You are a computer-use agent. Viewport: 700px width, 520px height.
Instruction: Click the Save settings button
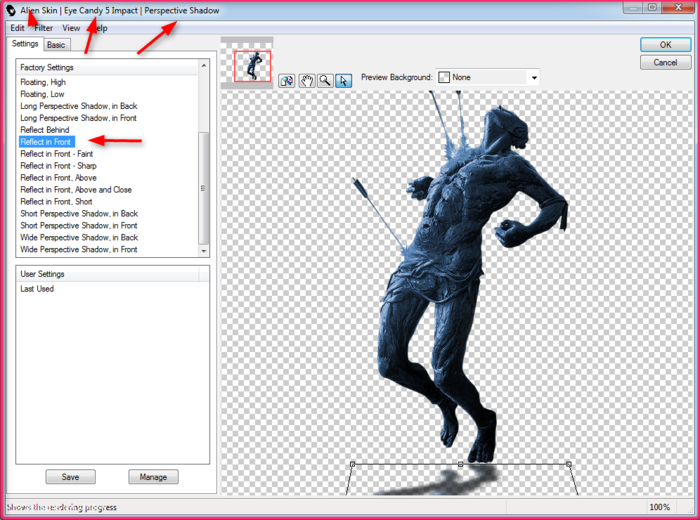[x=70, y=477]
